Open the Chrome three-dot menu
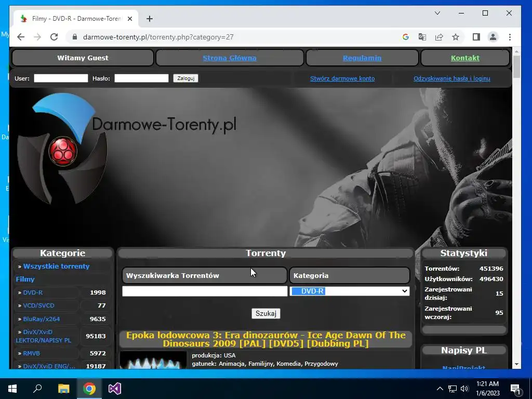The image size is (532, 399). pos(510,37)
